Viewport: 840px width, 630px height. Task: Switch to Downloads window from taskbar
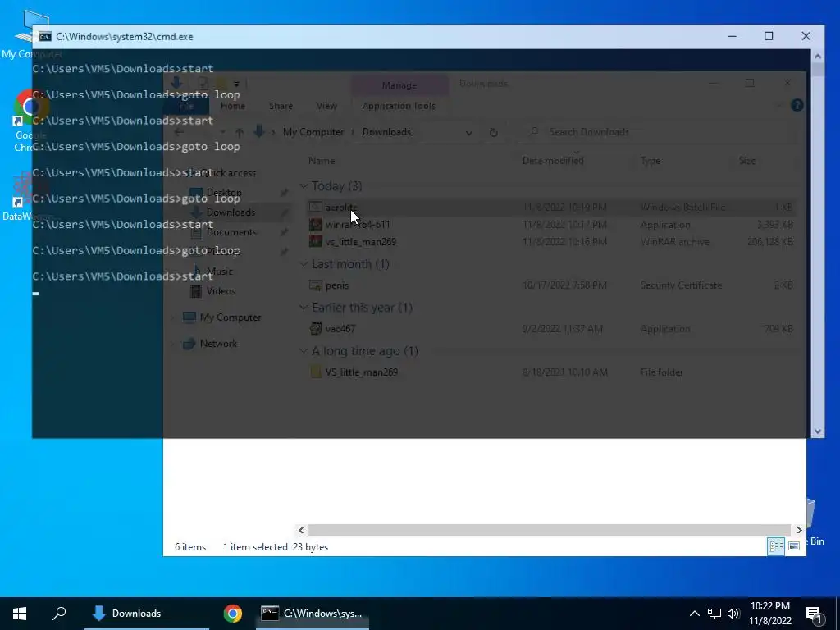pyautogui.click(x=146, y=614)
